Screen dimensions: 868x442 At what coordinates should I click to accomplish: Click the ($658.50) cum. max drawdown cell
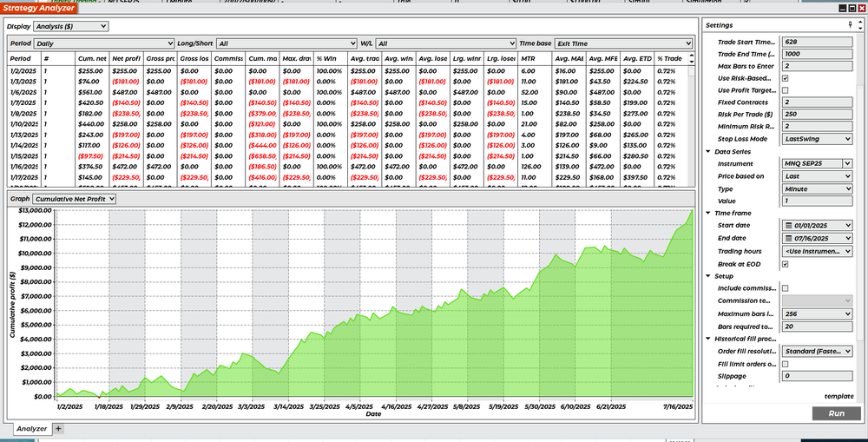pyautogui.click(x=262, y=156)
